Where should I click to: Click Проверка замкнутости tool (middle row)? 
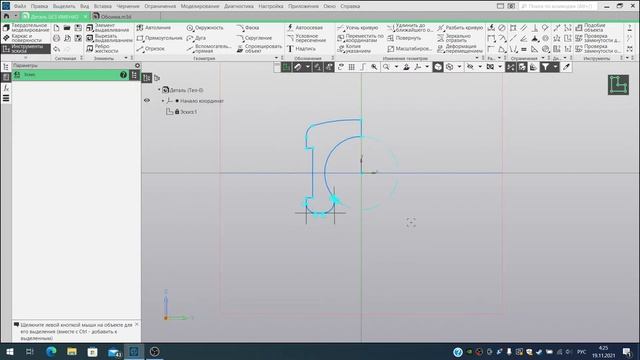598,38
